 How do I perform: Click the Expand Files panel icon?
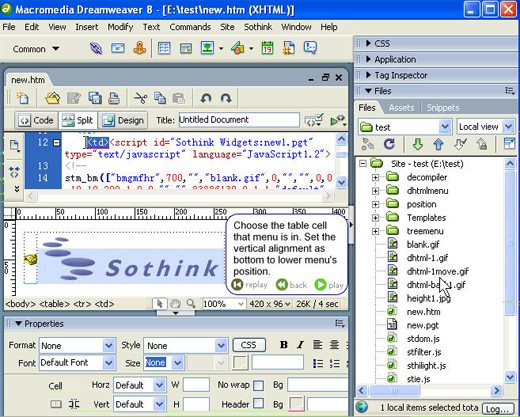509,144
